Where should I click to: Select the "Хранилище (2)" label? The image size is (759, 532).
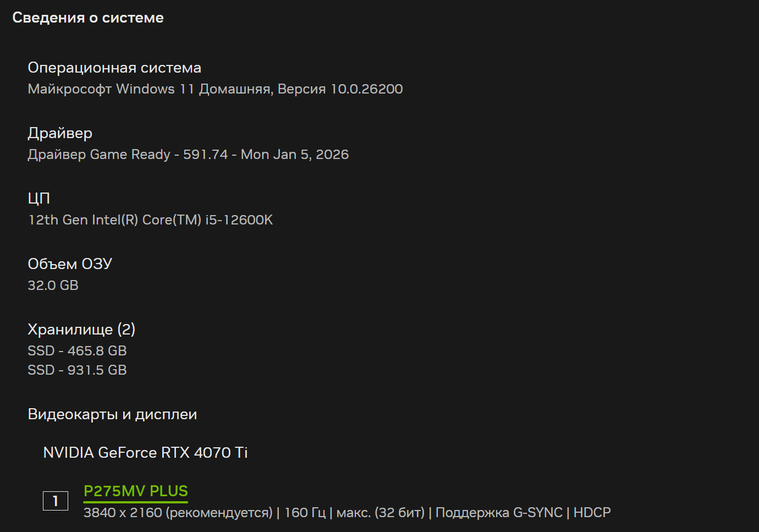[81, 330]
